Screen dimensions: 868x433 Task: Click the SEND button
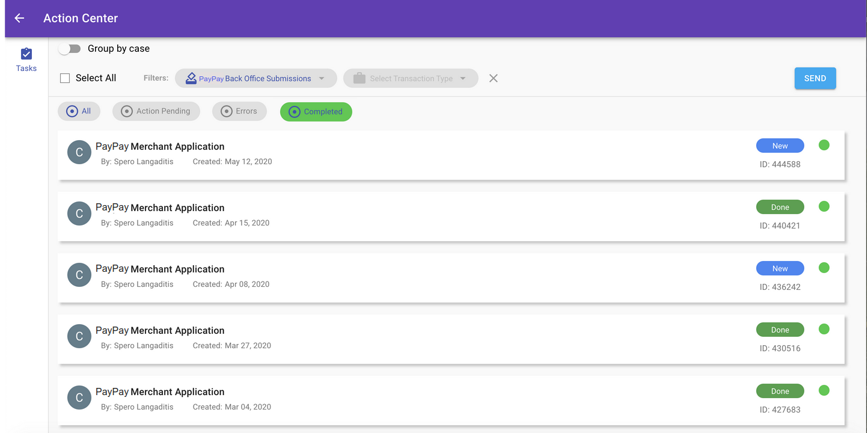tap(815, 78)
